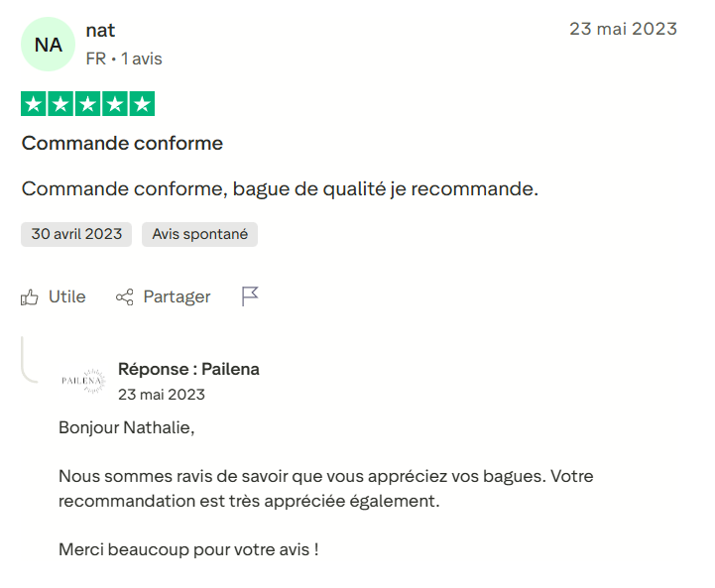Click the FR • 1 avis reviewer info
The height and width of the screenshot is (588, 715).
(x=124, y=59)
